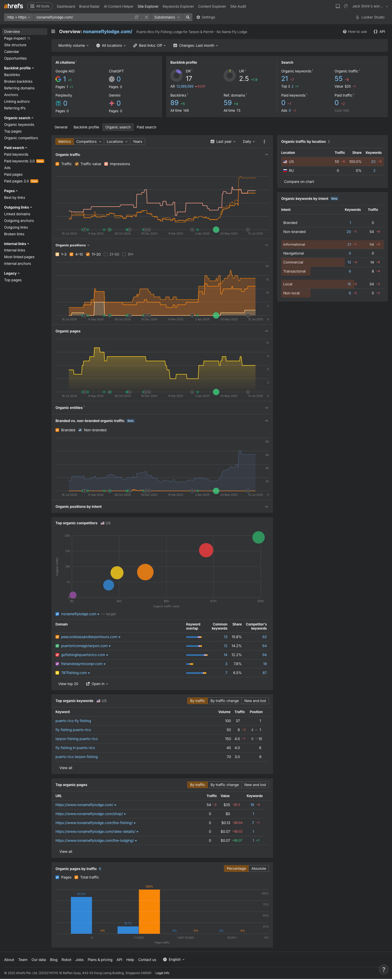Click the RU flag in locations table
The height and width of the screenshot is (980, 392).
[285, 170]
